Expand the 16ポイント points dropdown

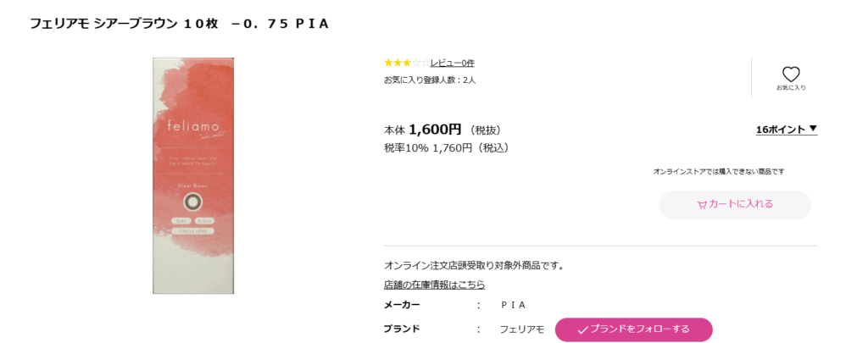point(786,129)
